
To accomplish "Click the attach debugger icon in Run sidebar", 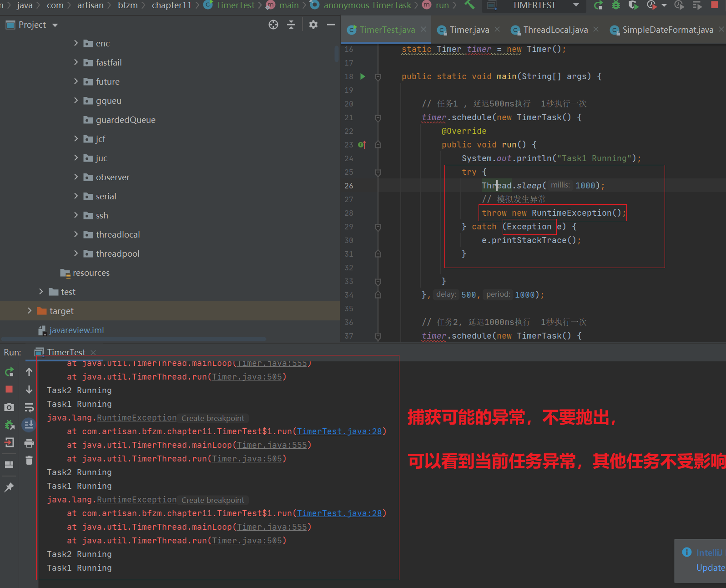I will pos(9,425).
